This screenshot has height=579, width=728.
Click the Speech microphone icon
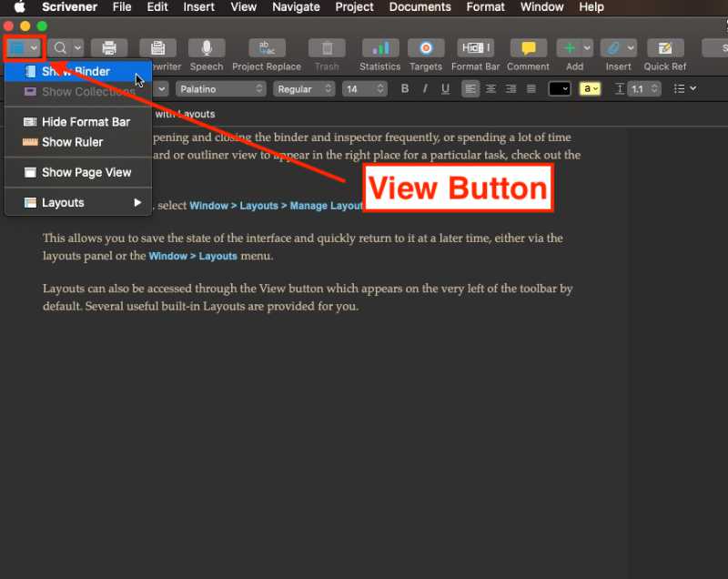(x=207, y=48)
